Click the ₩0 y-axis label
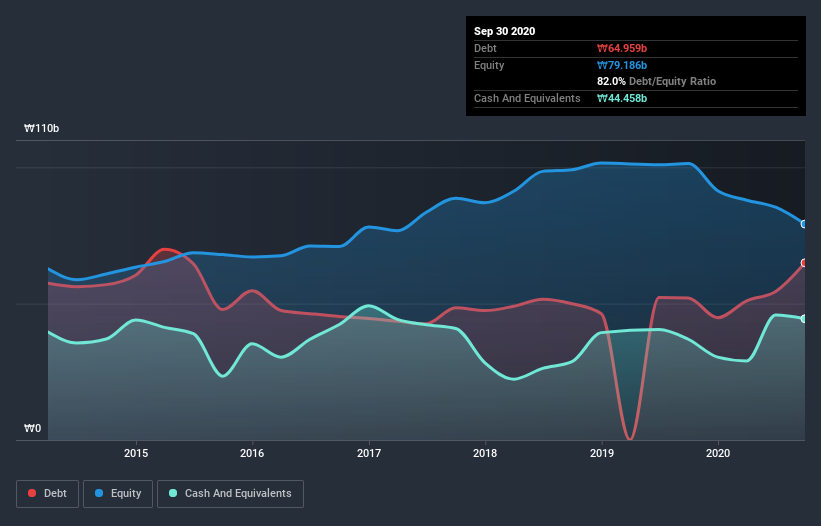The width and height of the screenshot is (821, 526). (x=32, y=428)
